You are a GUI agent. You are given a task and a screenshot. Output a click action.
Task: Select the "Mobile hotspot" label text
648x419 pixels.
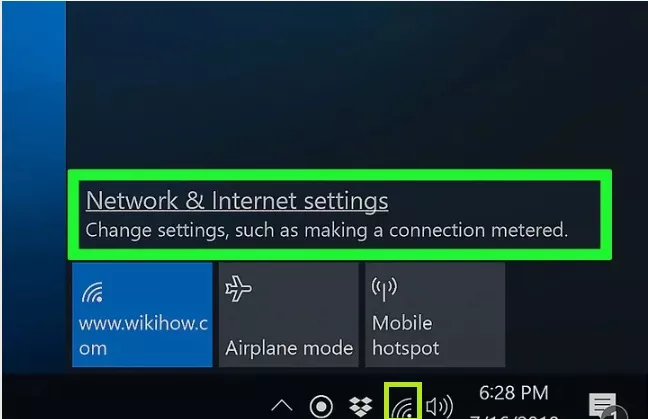click(x=405, y=336)
